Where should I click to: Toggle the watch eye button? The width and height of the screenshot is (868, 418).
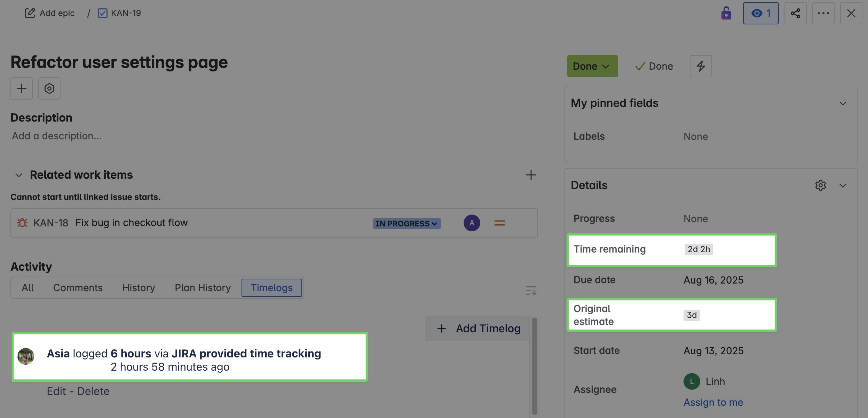760,13
